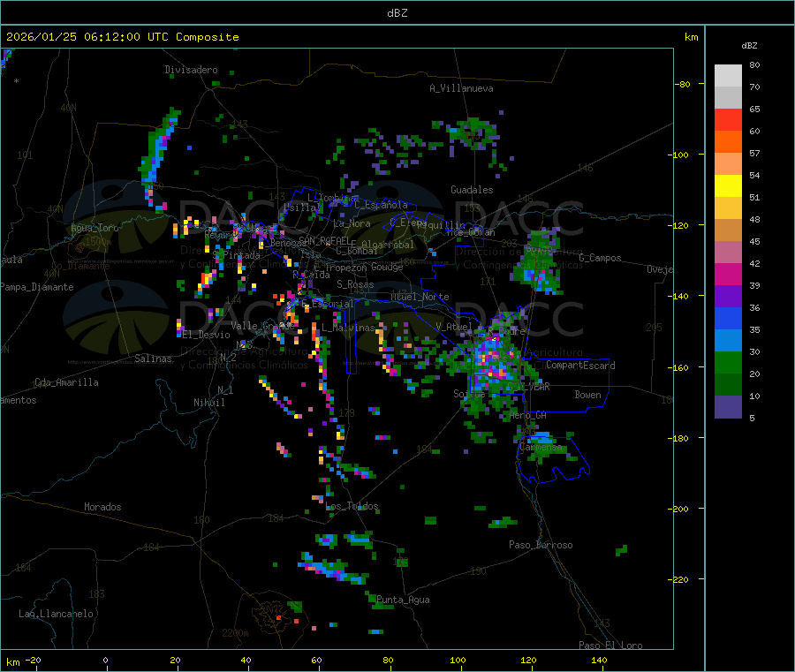Select the yellow 54-51 dBZ legend swatch
795x672 pixels.
pos(728,186)
